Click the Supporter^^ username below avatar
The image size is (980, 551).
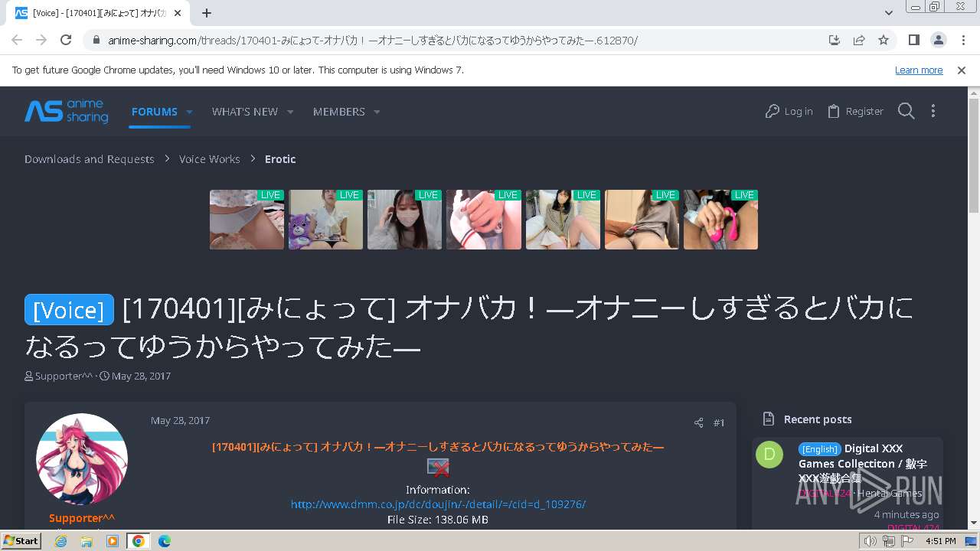coord(82,518)
